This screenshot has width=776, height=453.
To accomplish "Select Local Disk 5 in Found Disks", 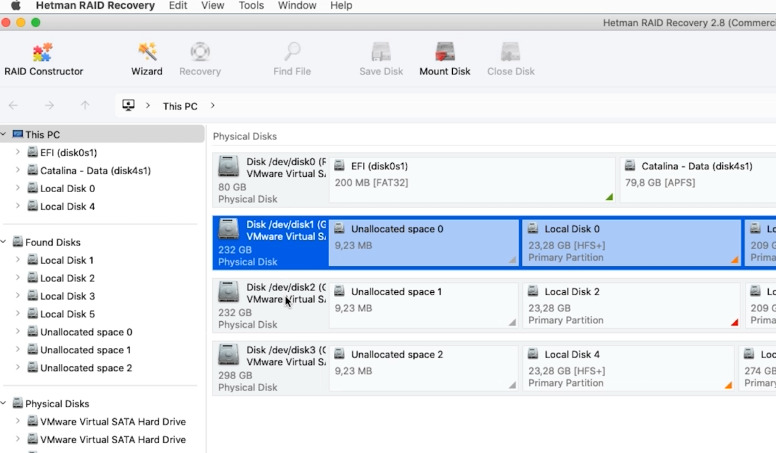I will (x=67, y=314).
